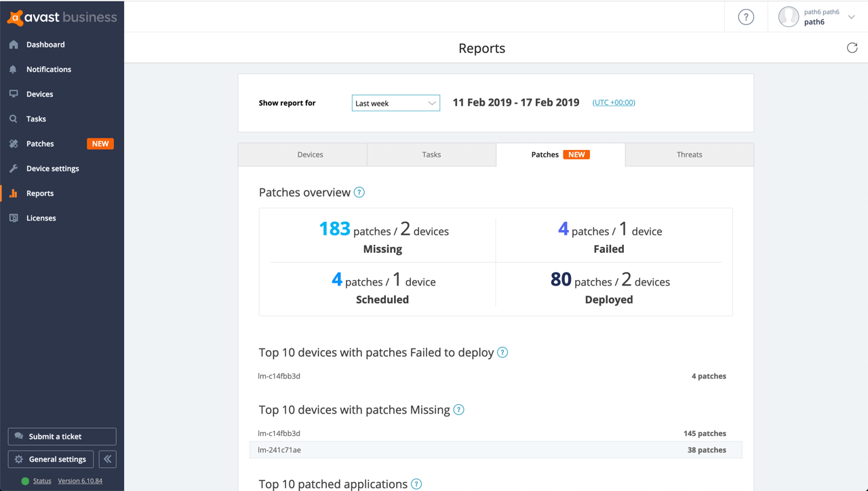Click the Tasks magnifier icon
The height and width of the screenshot is (491, 868).
pyautogui.click(x=14, y=119)
